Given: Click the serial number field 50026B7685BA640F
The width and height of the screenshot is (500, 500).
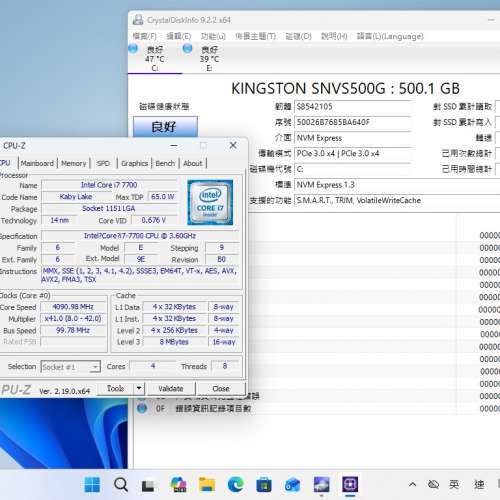Looking at the screenshot, I should coord(353,122).
